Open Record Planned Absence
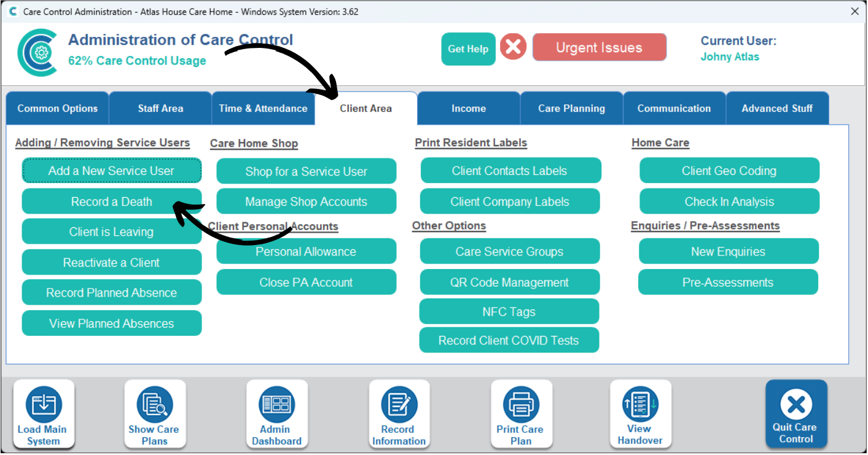Image resolution: width=868 pixels, height=455 pixels. [x=112, y=293]
